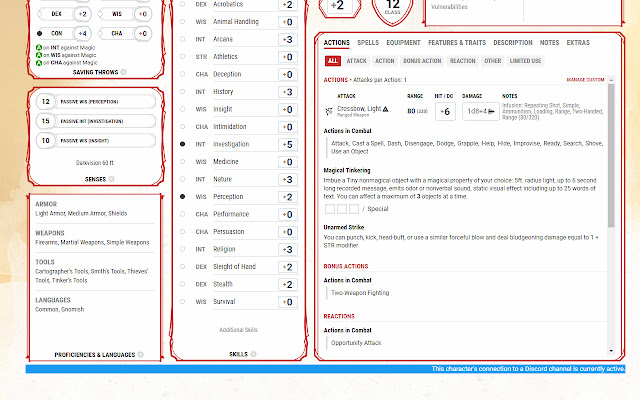Click the Light Crossbow weapon icon
The height and width of the screenshot is (400, 640).
pyautogui.click(x=329, y=111)
